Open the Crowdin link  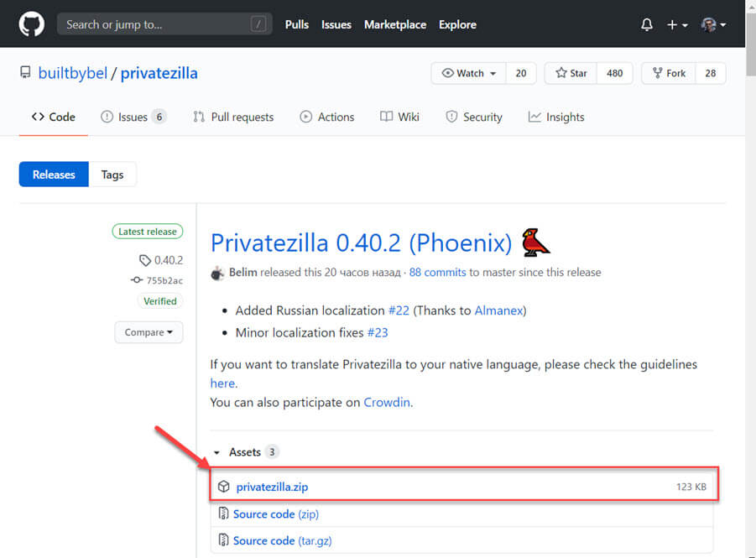pyautogui.click(x=387, y=403)
